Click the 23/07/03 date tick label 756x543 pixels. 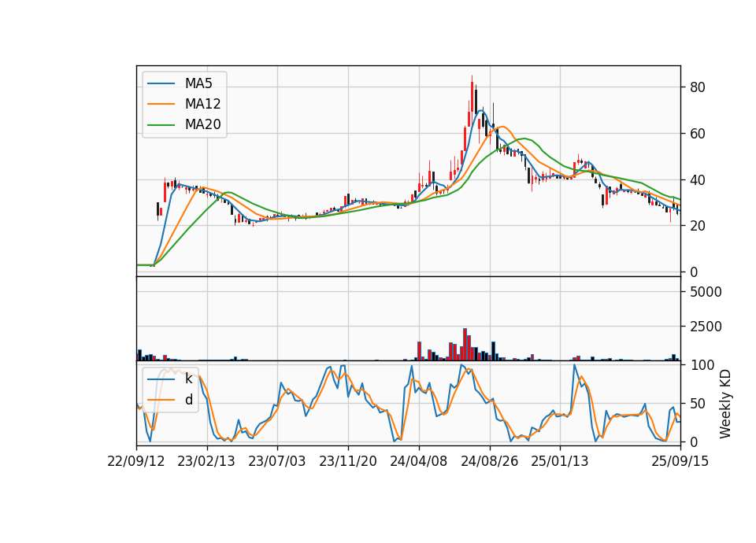[x=277, y=461]
